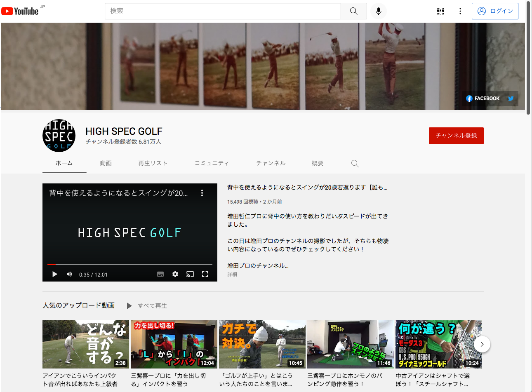Open the 12:04 impact lesson thumbnail
Screen dimensions: 532x392
click(x=174, y=344)
